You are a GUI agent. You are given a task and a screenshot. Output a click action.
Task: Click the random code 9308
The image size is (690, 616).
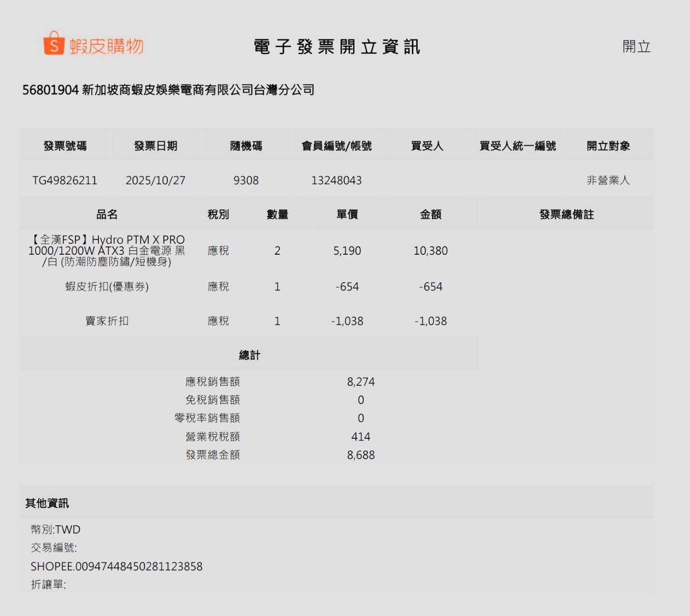(246, 180)
